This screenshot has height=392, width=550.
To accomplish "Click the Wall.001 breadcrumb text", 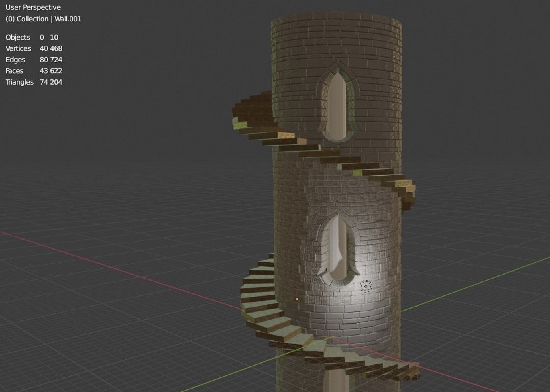I will pos(69,19).
